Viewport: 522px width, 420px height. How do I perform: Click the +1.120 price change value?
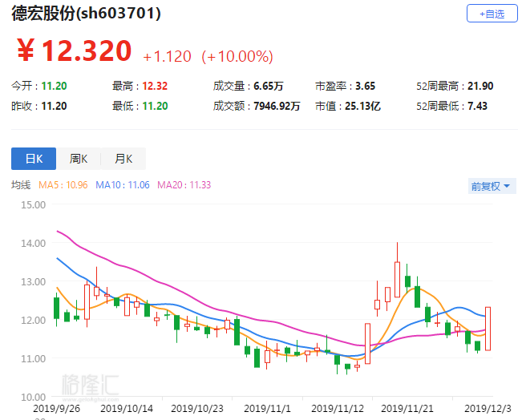click(167, 56)
